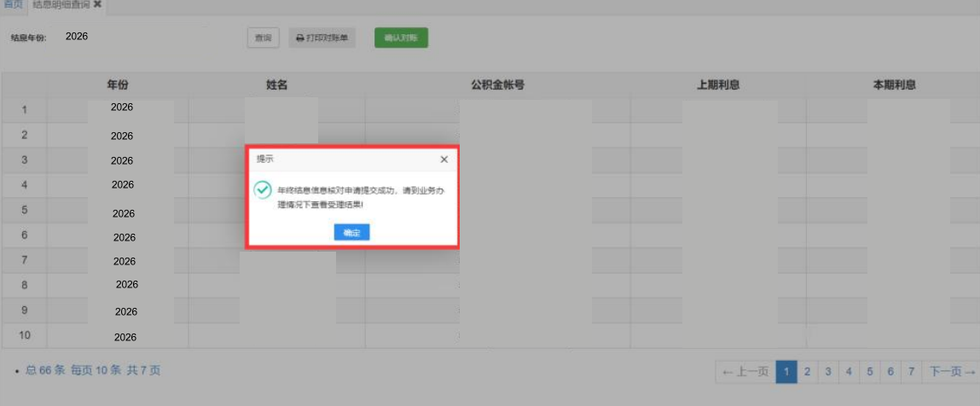Select row number 4 in table
Viewport: 980px width, 406px height.
point(25,185)
